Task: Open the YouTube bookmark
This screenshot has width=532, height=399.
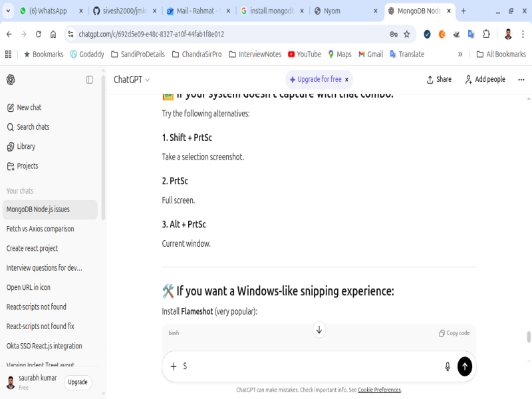Action: tap(305, 55)
